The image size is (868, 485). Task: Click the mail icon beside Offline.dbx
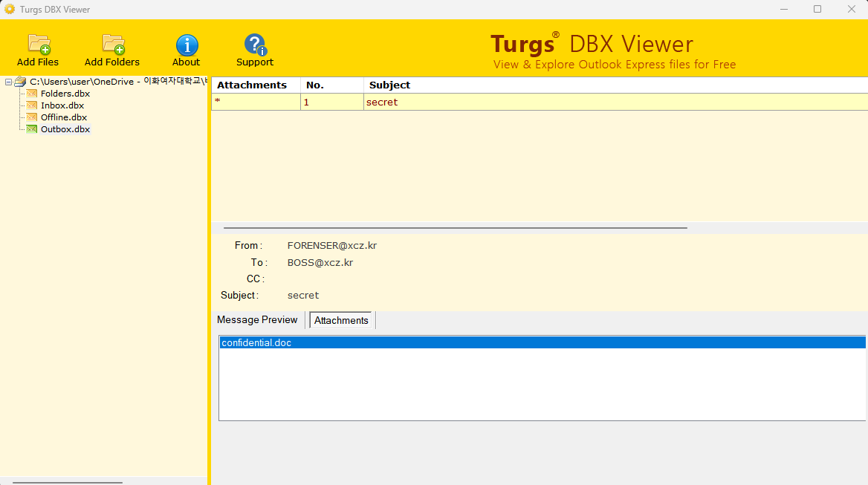point(31,117)
